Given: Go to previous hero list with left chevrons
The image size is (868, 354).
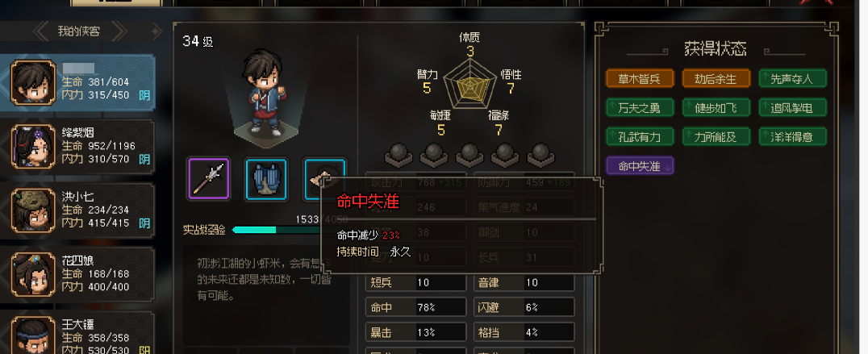Looking at the screenshot, I should click(x=41, y=31).
